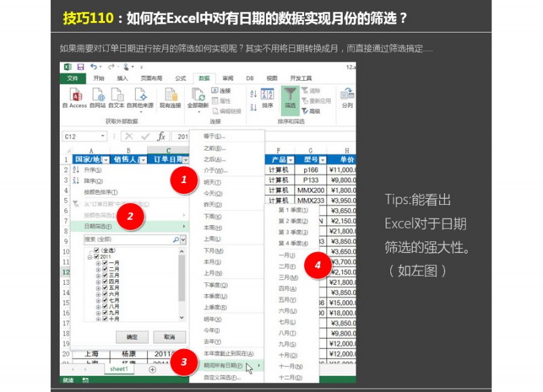Toggle the 筛选 filter funnel icon
Screen dimensions: 543x392
point(291,94)
